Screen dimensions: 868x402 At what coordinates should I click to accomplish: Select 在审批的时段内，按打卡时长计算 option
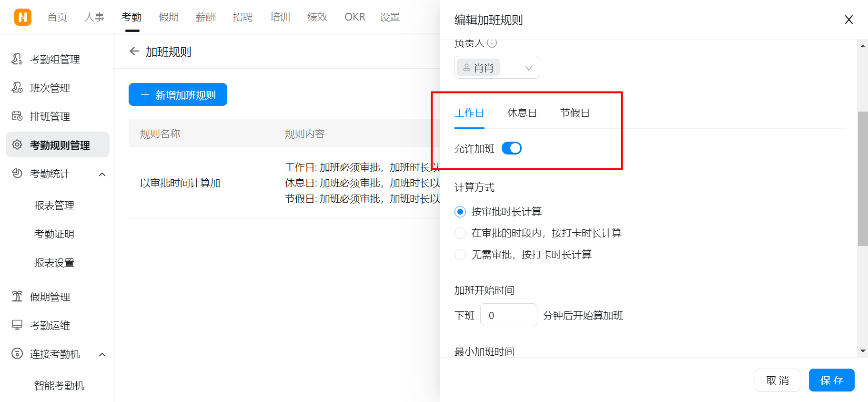[x=460, y=233]
